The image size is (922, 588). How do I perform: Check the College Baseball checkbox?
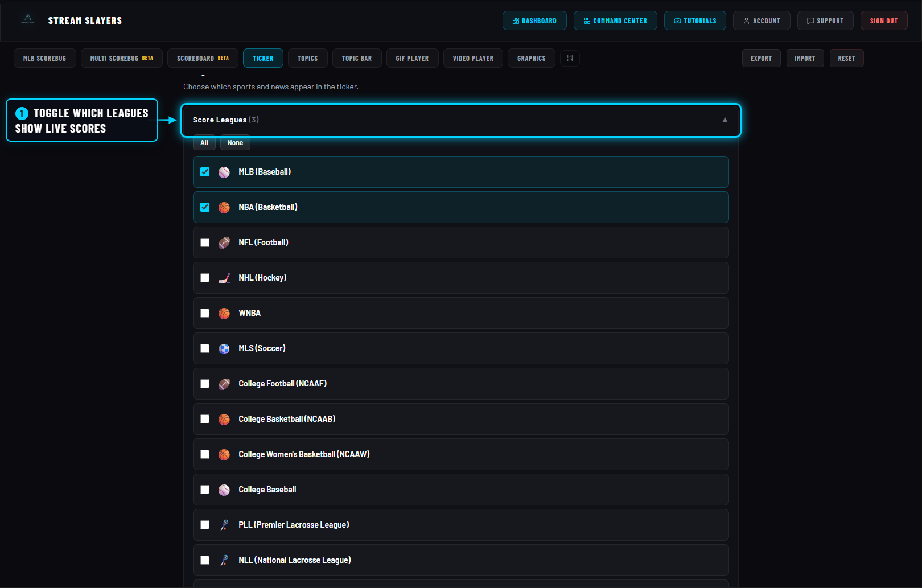205,490
